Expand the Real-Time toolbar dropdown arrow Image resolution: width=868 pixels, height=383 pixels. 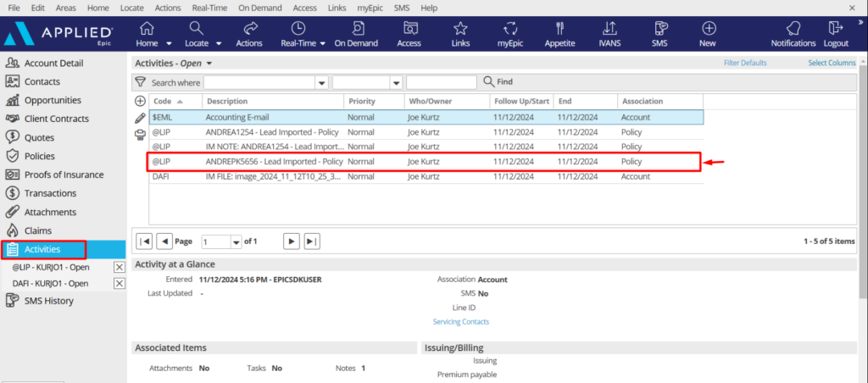323,43
